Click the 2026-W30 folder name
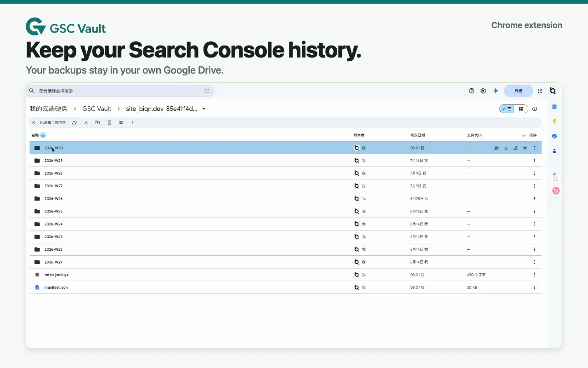 tap(54, 148)
